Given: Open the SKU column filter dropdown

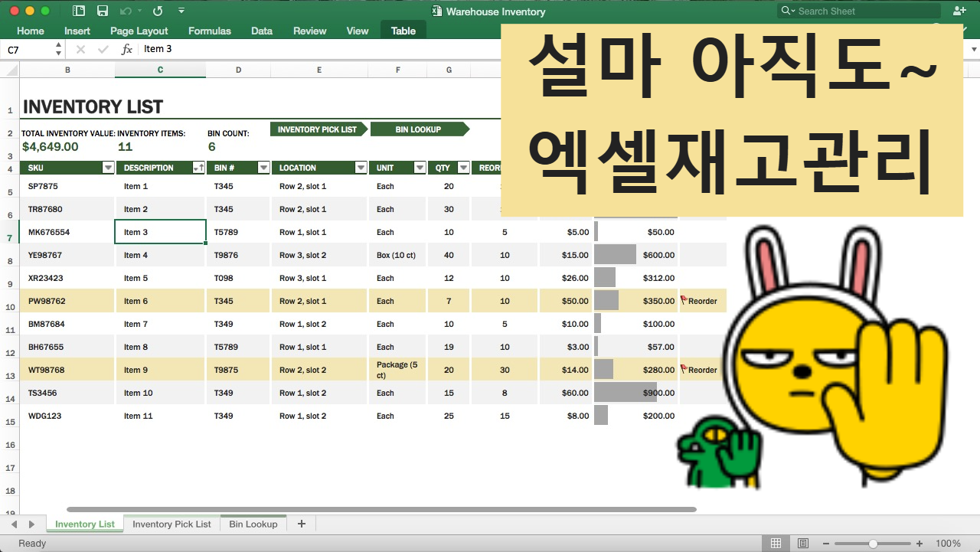Looking at the screenshot, I should [108, 168].
